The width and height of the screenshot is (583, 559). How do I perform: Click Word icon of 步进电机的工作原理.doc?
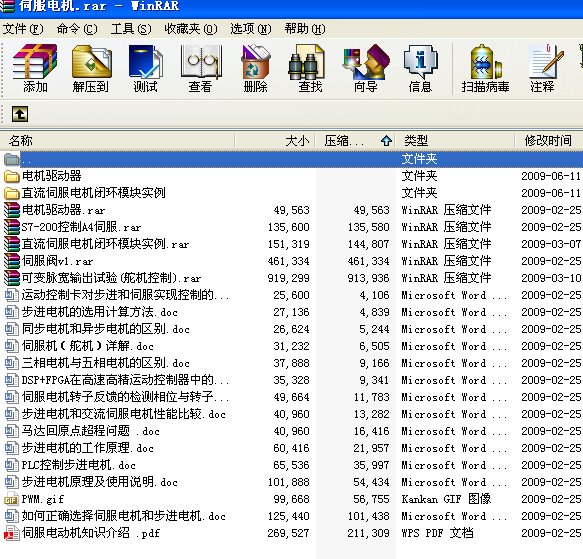click(12, 448)
